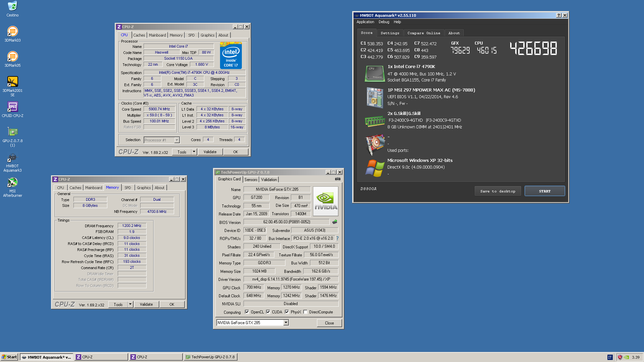Click the GPU-Z BIOS Version field
The image size is (644, 362).
286,222
